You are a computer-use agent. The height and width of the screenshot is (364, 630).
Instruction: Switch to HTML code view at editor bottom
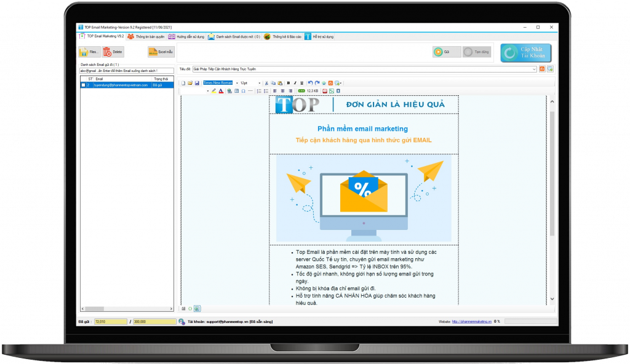pos(191,309)
